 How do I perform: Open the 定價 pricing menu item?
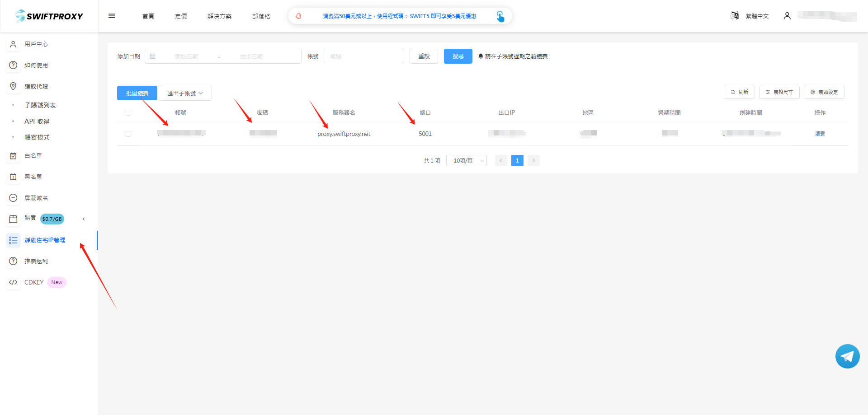tap(181, 16)
